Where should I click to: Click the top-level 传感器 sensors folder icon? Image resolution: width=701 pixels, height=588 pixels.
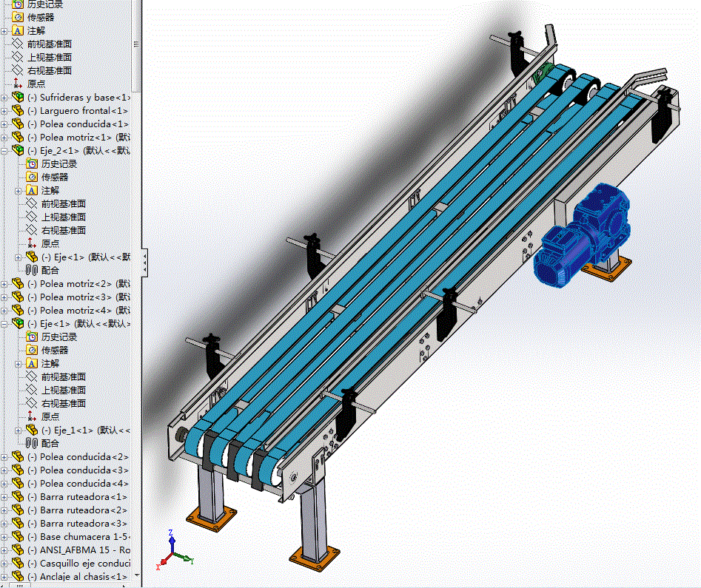[x=18, y=18]
